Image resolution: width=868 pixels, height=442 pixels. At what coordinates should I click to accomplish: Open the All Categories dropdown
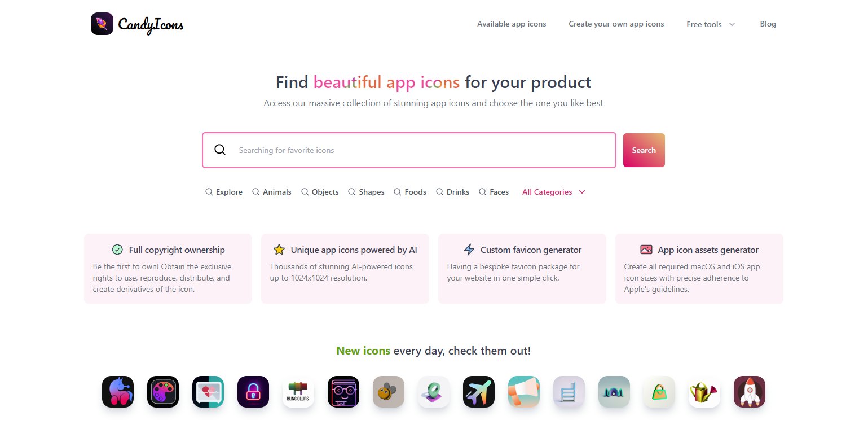(x=553, y=192)
